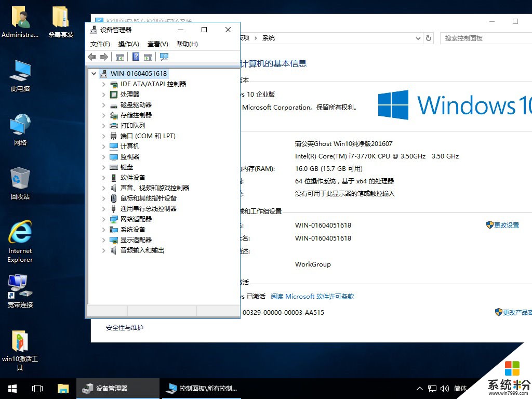Open the 回收站 recycle bin icon
This screenshot has height=399, width=532.
pos(20,183)
